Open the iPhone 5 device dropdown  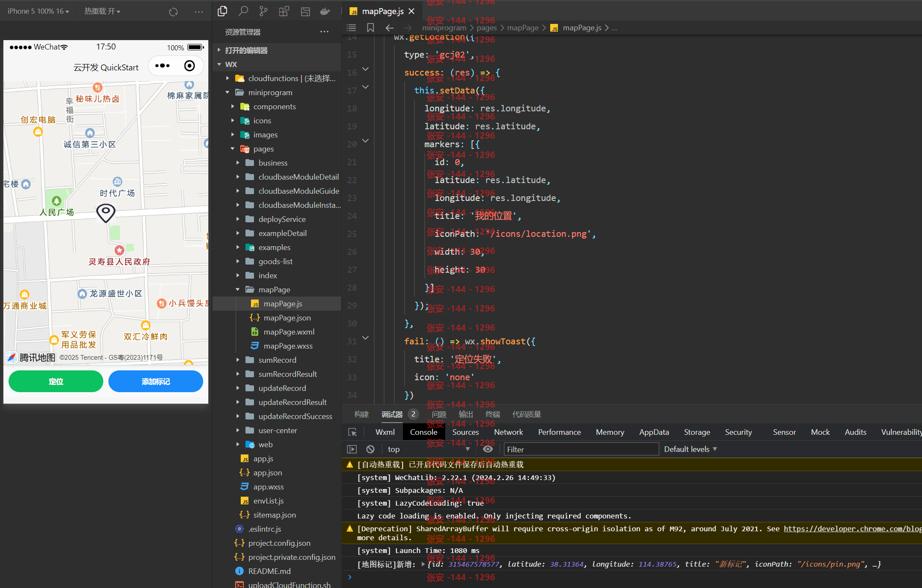[x=38, y=11]
